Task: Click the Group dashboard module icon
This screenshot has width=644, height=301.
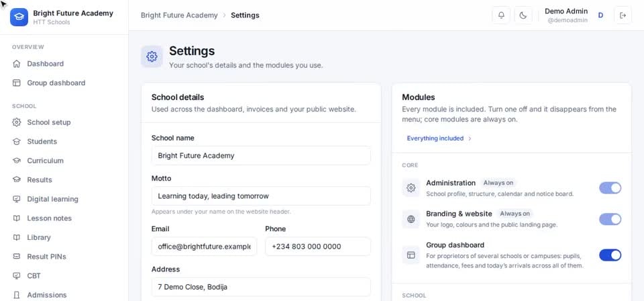Action: click(x=411, y=255)
